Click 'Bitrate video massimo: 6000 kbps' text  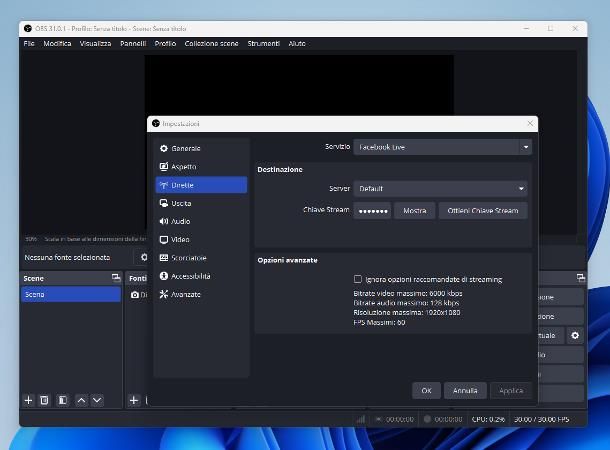(x=408, y=293)
